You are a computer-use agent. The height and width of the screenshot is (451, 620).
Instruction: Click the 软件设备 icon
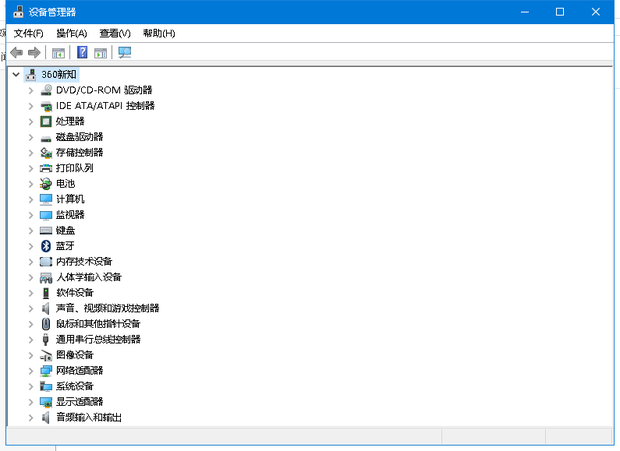pos(46,293)
